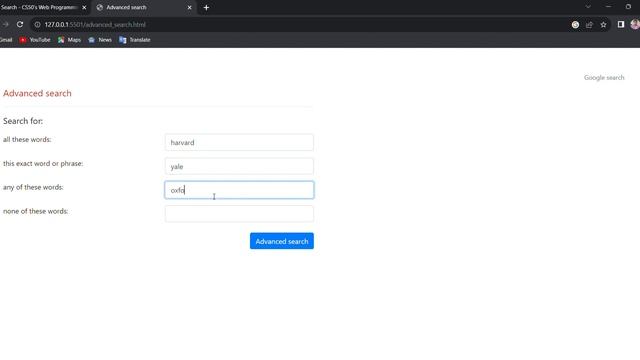Image resolution: width=640 pixels, height=360 pixels.
Task: Minimize the browser window
Action: tap(608, 7)
